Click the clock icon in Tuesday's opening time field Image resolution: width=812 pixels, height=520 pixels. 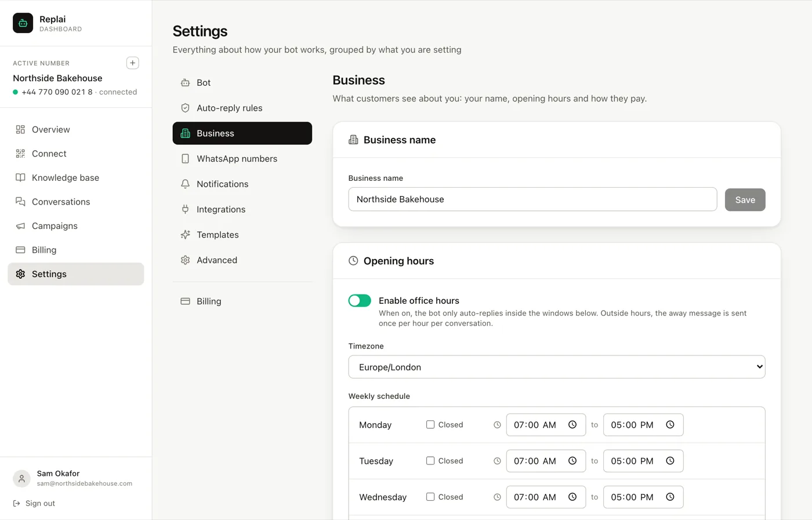(x=572, y=461)
